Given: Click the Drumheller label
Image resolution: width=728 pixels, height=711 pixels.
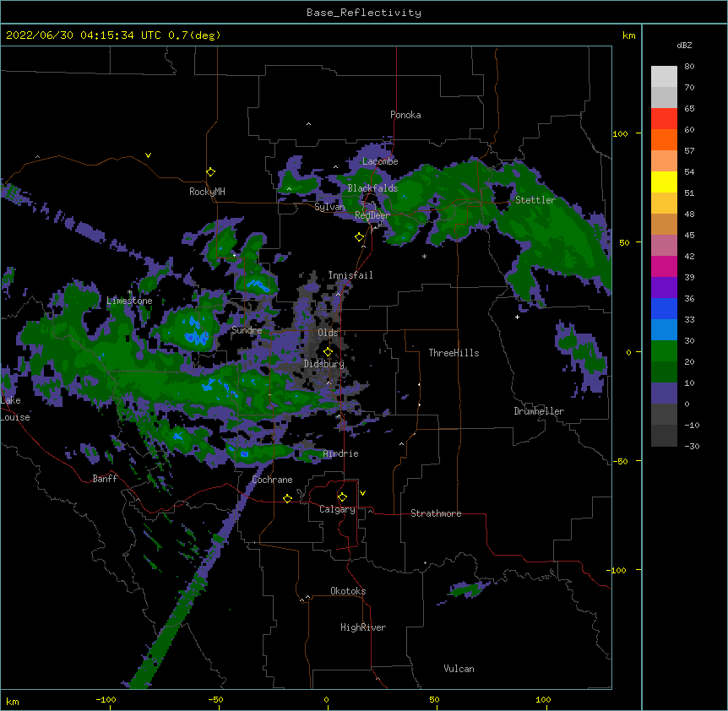Looking at the screenshot, I should pyautogui.click(x=539, y=411).
